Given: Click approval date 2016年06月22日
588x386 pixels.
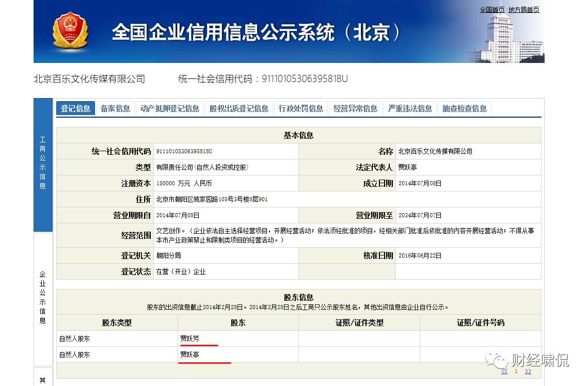Looking at the screenshot, I should pos(420,255).
